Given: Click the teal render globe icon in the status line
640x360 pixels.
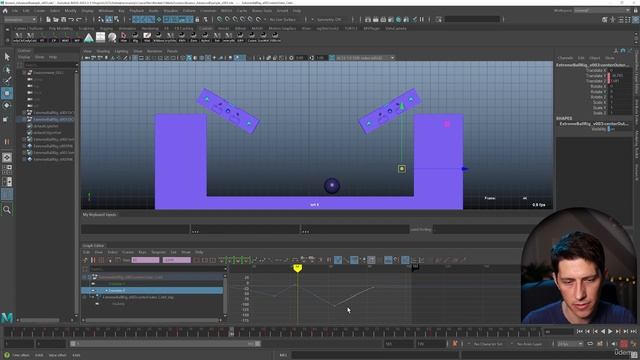Looking at the screenshot, I should point(399,19).
